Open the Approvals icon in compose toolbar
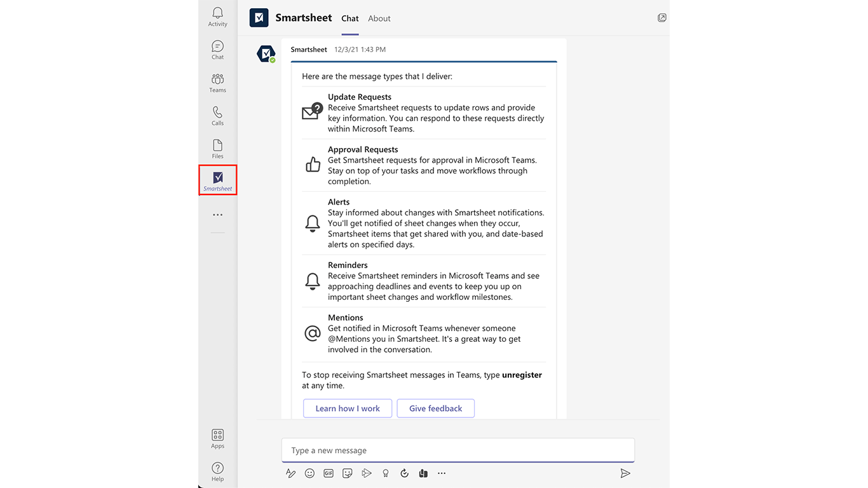 (404, 473)
